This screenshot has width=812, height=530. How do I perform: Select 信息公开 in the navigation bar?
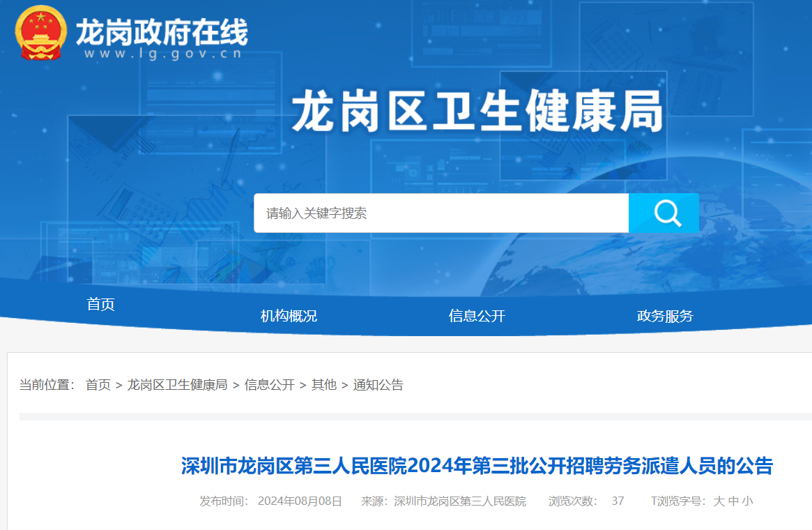pyautogui.click(x=477, y=316)
